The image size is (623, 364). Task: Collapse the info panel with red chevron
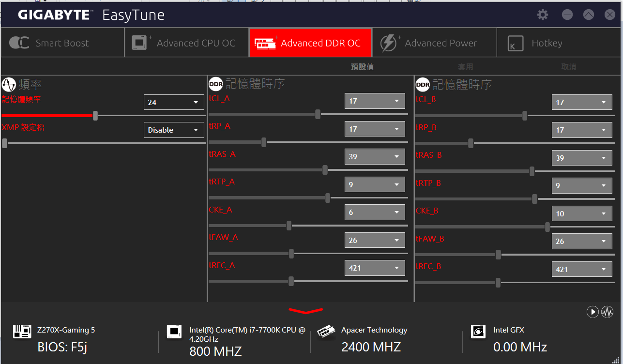click(305, 310)
